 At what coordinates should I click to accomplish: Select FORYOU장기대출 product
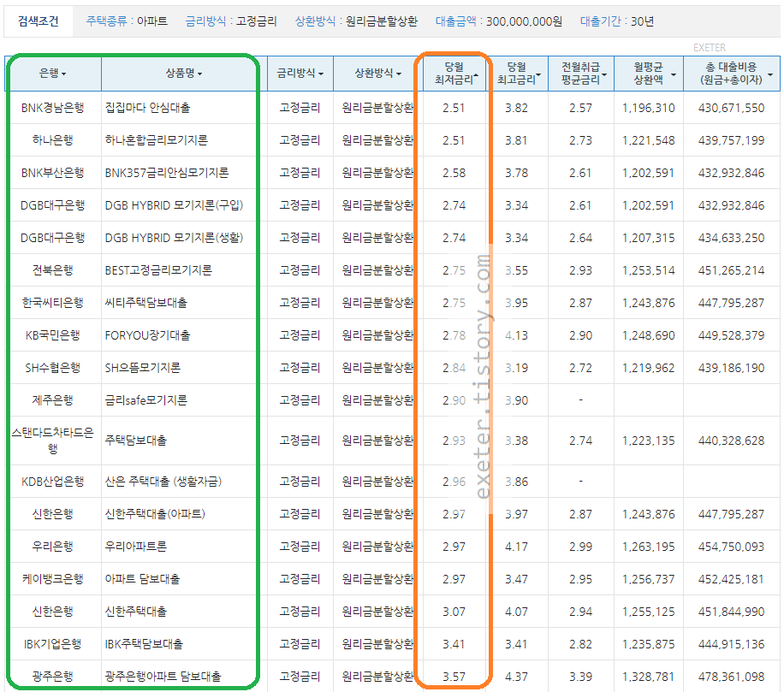[147, 335]
